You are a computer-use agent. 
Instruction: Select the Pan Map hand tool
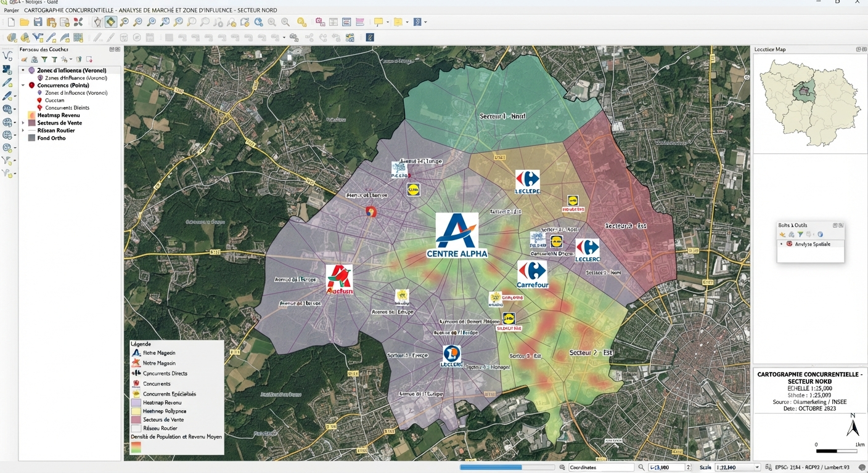point(97,22)
